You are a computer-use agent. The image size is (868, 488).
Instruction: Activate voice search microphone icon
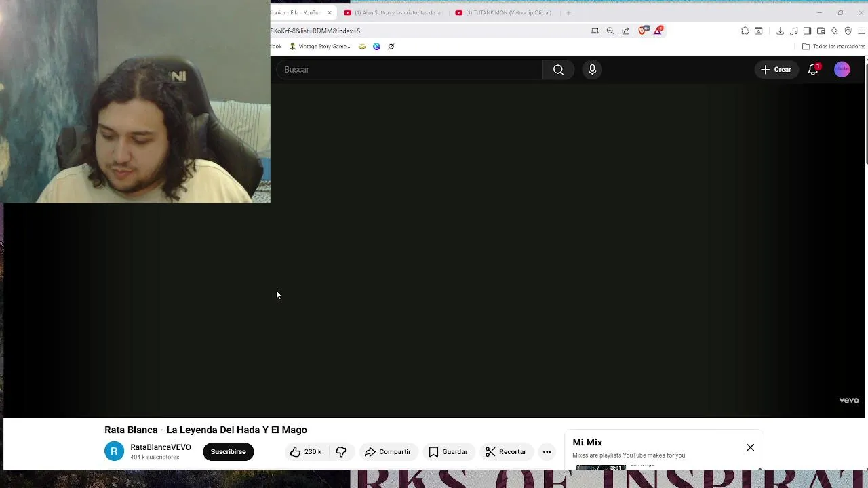592,69
